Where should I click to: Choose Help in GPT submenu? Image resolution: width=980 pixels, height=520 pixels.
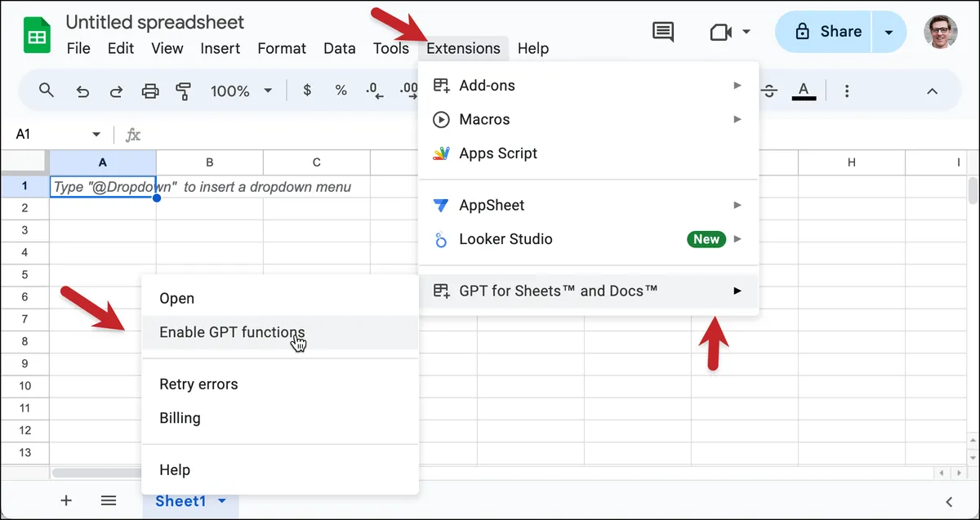pos(280,469)
